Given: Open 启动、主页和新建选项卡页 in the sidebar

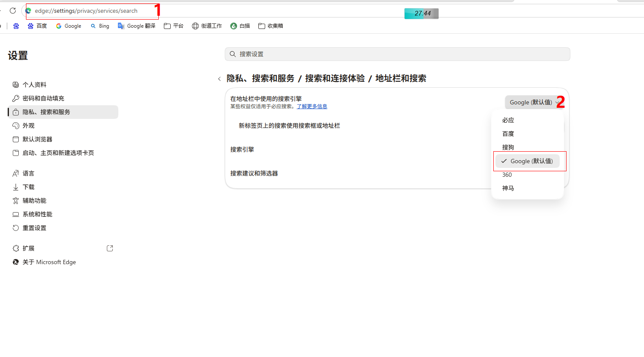Looking at the screenshot, I should pos(63,153).
